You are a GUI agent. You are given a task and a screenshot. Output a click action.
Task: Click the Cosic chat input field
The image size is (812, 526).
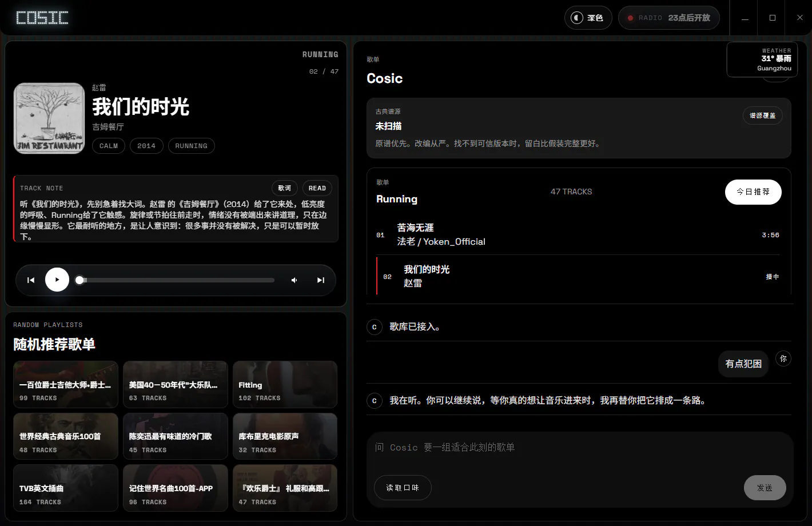pos(579,448)
